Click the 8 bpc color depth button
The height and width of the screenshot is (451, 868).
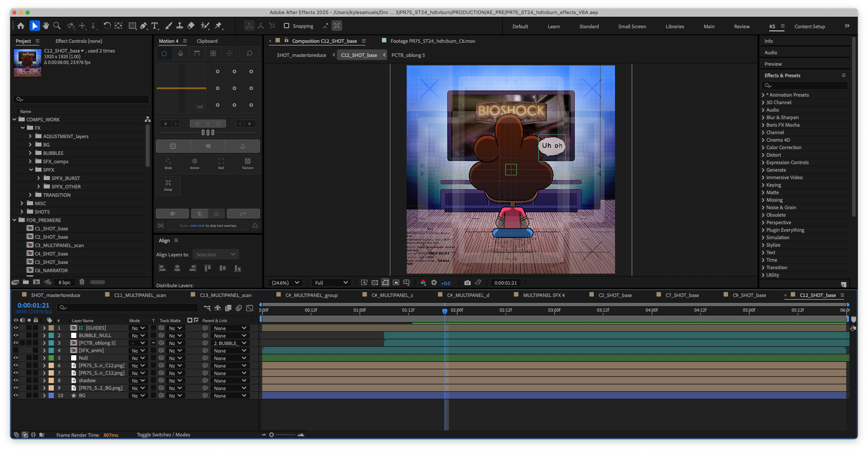(x=64, y=282)
